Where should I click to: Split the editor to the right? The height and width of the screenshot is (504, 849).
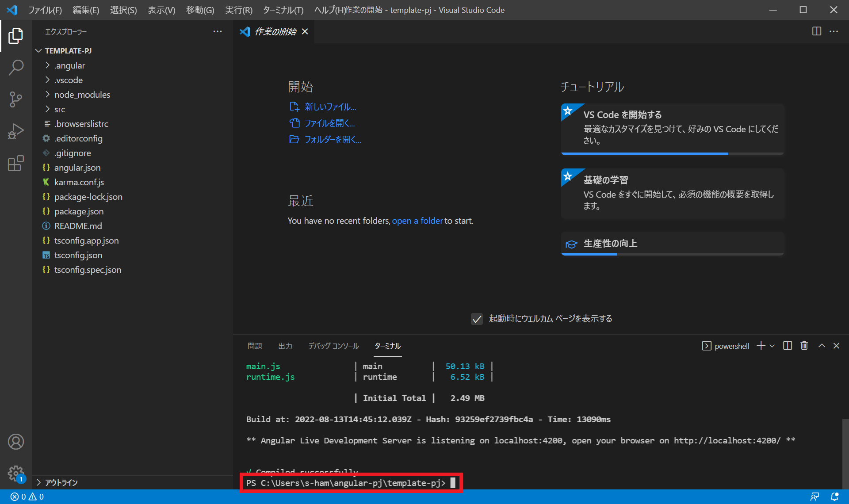817,31
